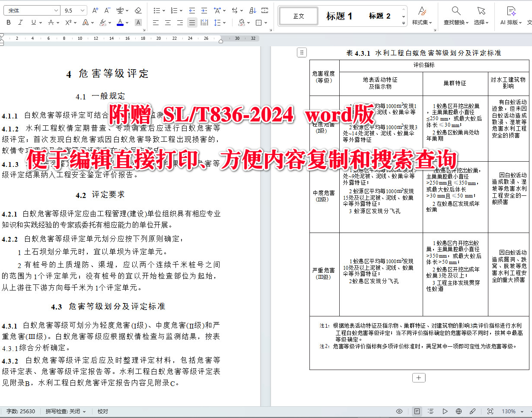Open the font color tool

[121, 23]
